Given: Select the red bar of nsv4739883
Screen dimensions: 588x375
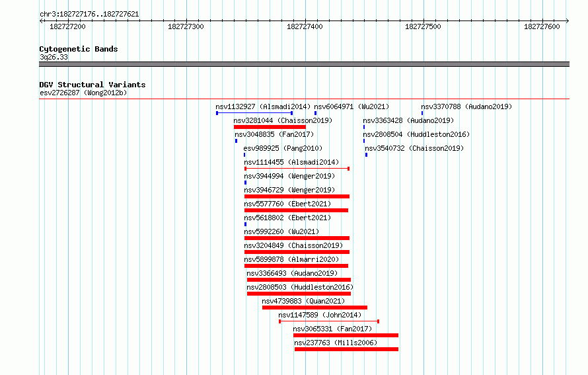Looking at the screenshot, I should click(314, 308).
